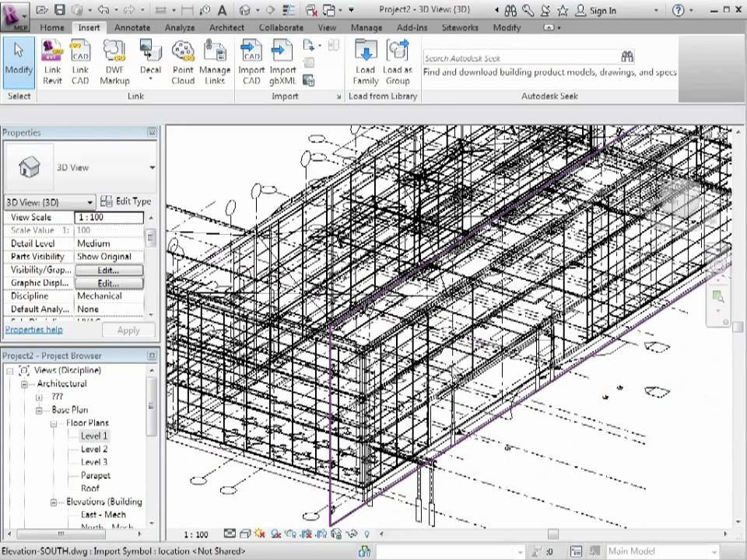The image size is (747, 560).
Task: Switch to the Collaborate ribbon tab
Action: pos(281,28)
